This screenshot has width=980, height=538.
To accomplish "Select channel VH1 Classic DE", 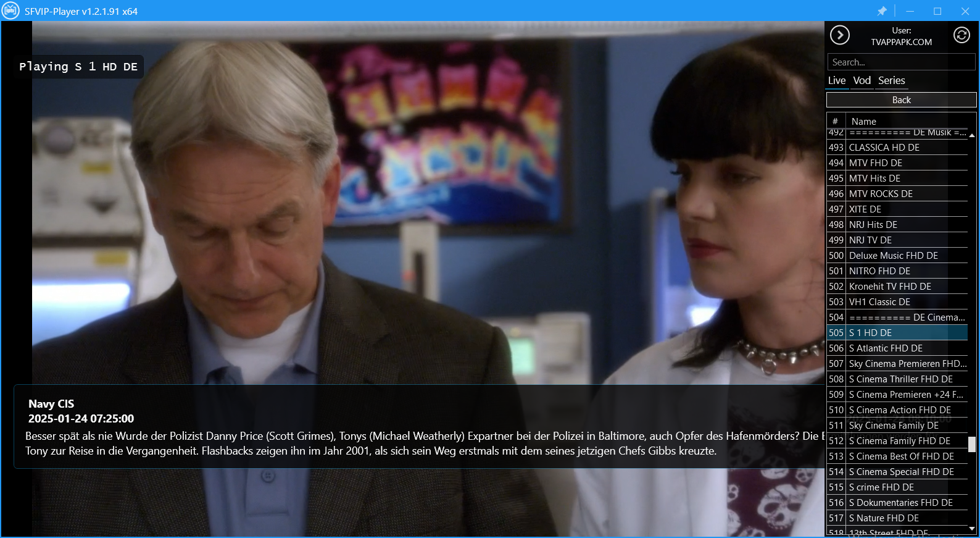I will (897, 302).
